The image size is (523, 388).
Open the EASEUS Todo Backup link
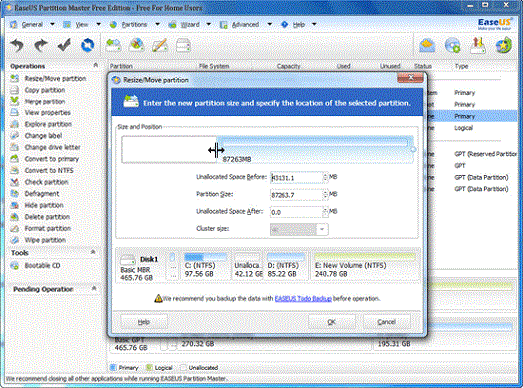coord(303,299)
